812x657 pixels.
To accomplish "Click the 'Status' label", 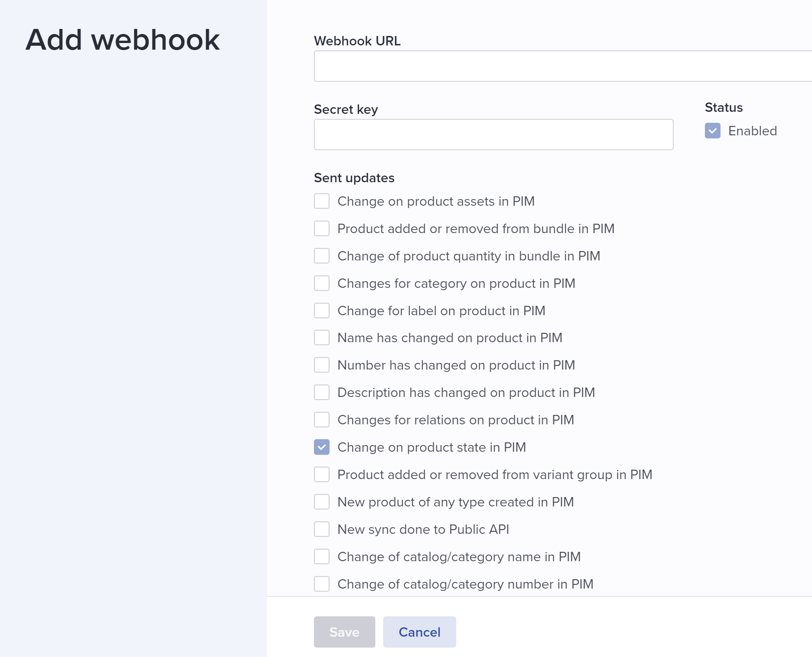I will coord(724,108).
